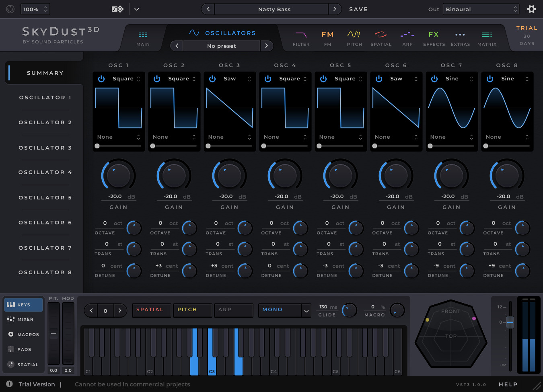Go to previous preset Nasty Bass arrow
The height and width of the screenshot is (392, 543).
tap(208, 9)
